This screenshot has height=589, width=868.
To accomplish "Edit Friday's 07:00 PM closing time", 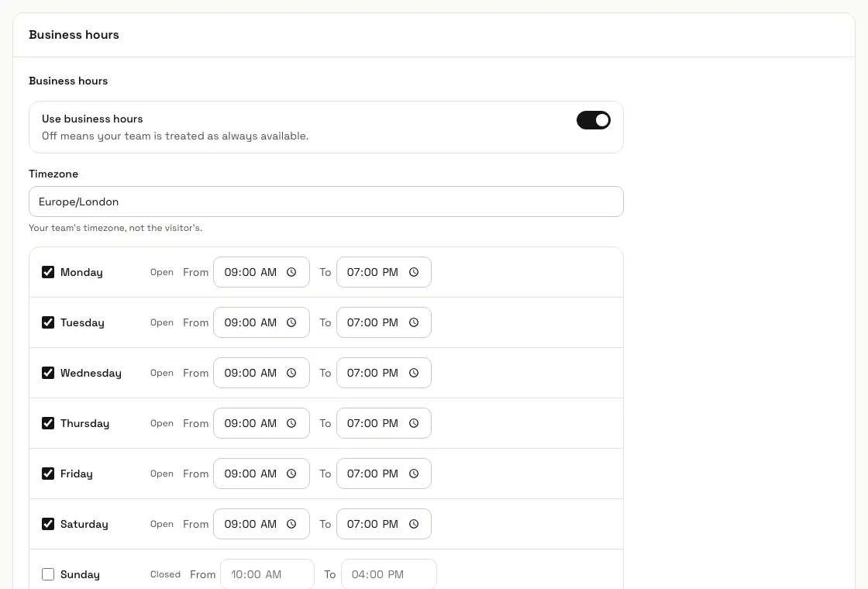I will point(384,474).
